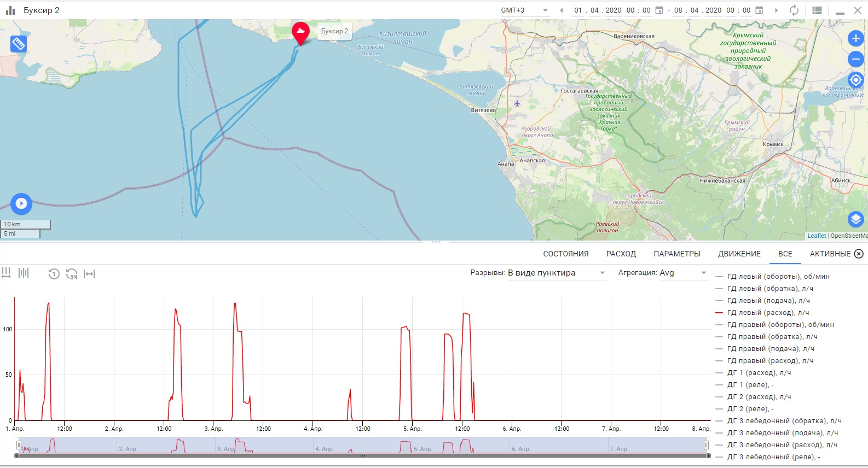Screen dimensions: 868x468
Task: Click the last 24 hours chart icon
Action: 72,274
